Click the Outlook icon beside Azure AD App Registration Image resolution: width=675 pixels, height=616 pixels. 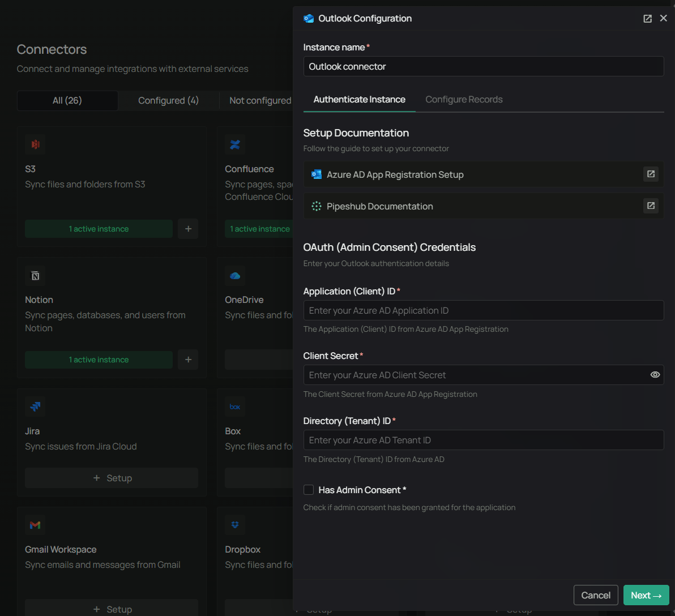click(x=317, y=174)
